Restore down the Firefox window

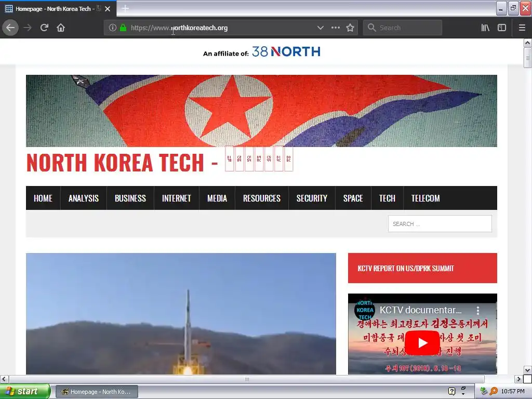pos(513,8)
